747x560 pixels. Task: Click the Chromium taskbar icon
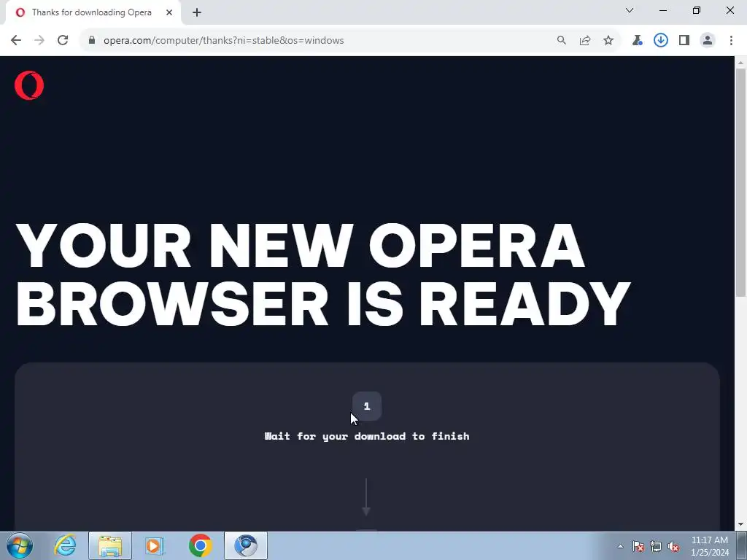(246, 545)
